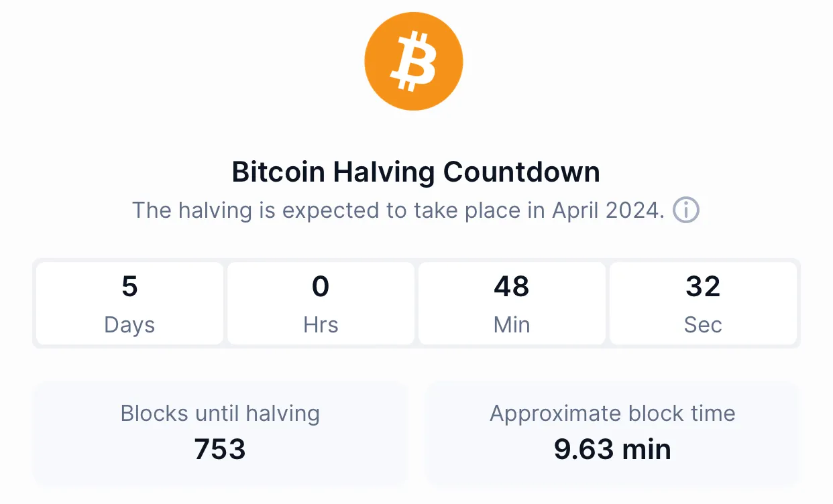Click the orange Bitcoin logo
Viewport: 833px width, 504px height.
click(x=414, y=60)
